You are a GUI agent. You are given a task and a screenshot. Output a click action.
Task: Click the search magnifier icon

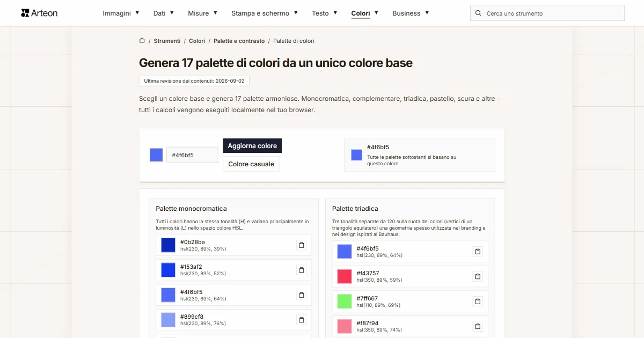pos(479,13)
